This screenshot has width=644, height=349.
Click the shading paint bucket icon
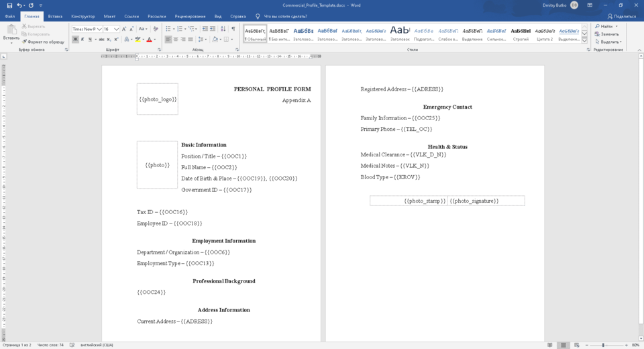(x=215, y=40)
